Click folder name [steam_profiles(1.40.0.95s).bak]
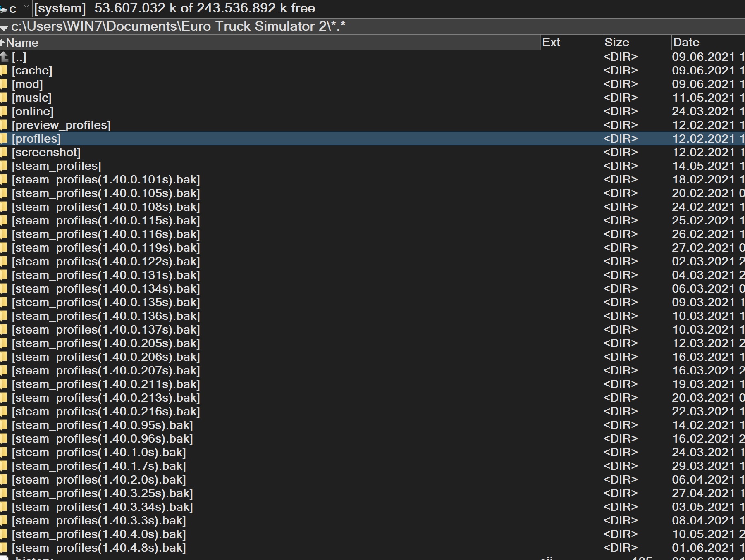 (x=103, y=425)
